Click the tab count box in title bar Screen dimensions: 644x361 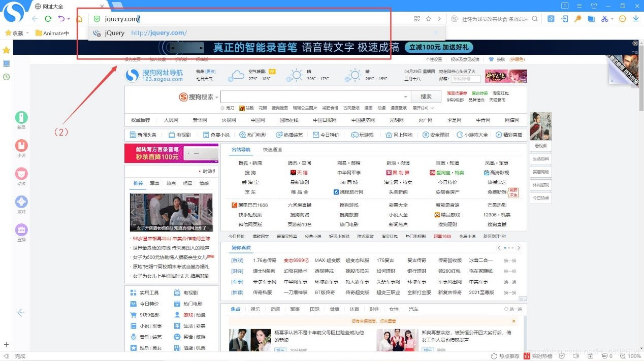pos(565,6)
